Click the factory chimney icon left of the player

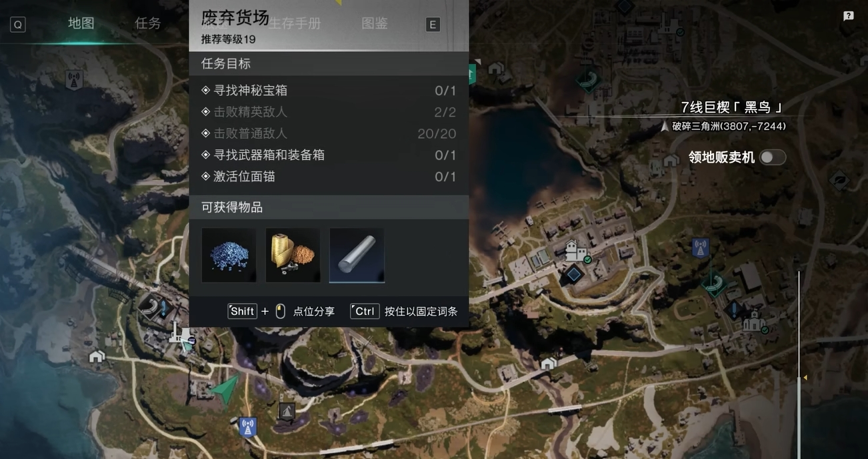(180, 334)
